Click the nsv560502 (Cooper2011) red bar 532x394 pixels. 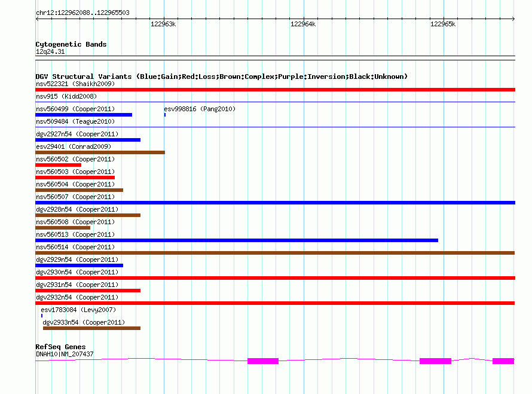(x=59, y=165)
